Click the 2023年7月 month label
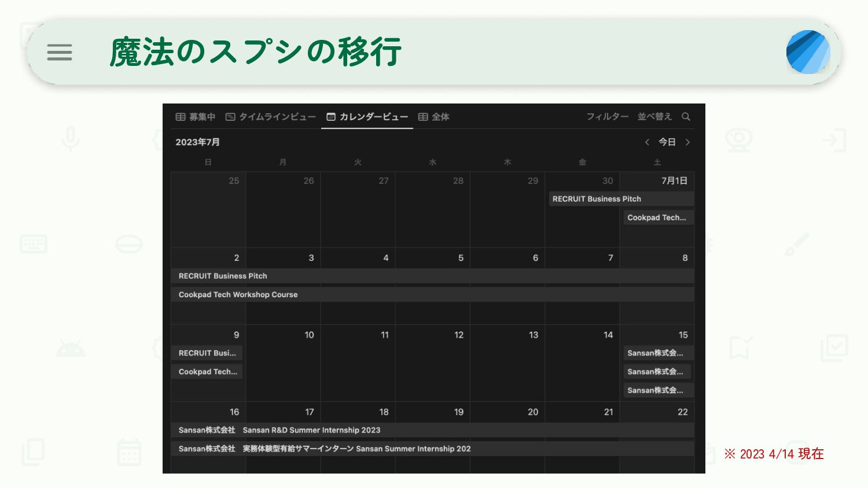The height and width of the screenshot is (488, 868). pos(198,142)
